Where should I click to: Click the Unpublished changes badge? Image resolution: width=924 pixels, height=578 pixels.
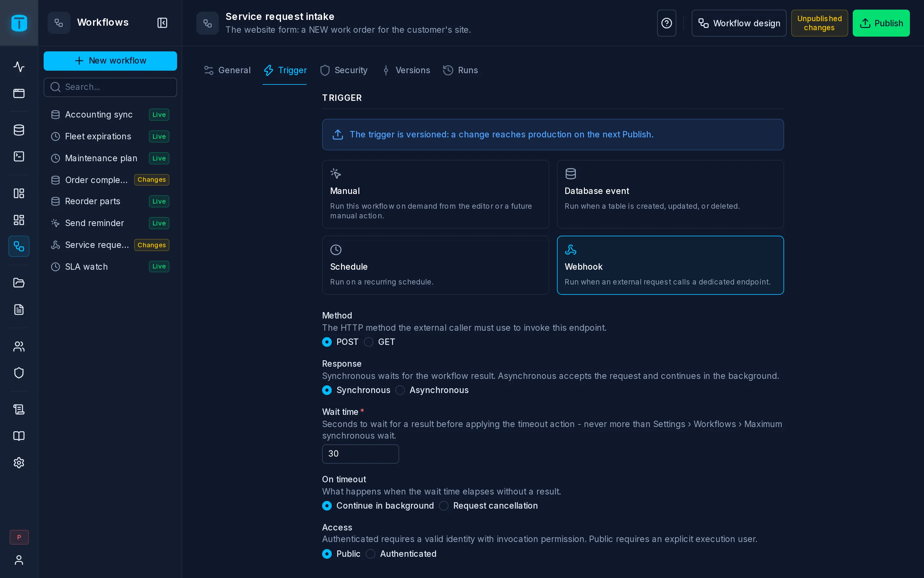(819, 23)
